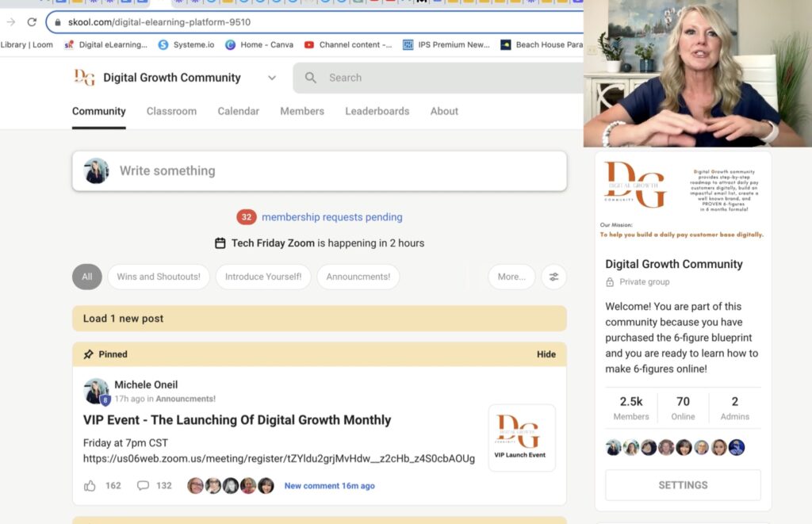Open the Systeme.io bookmark

(186, 44)
